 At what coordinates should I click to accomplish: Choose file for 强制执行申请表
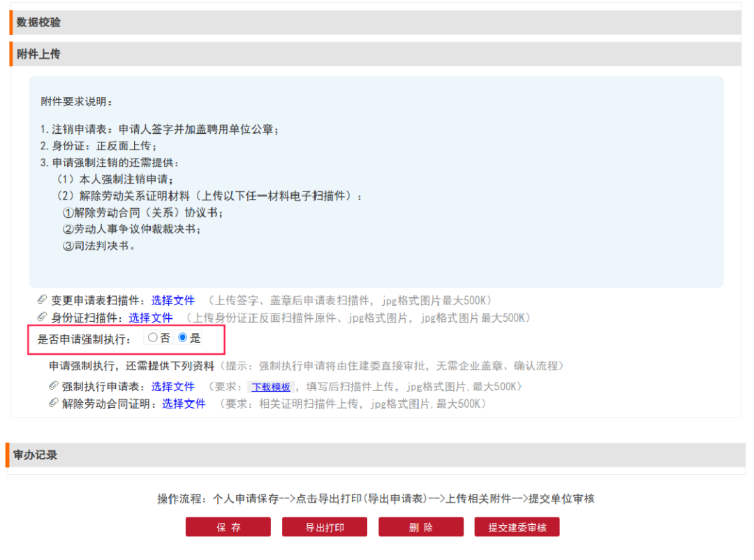pos(173,387)
